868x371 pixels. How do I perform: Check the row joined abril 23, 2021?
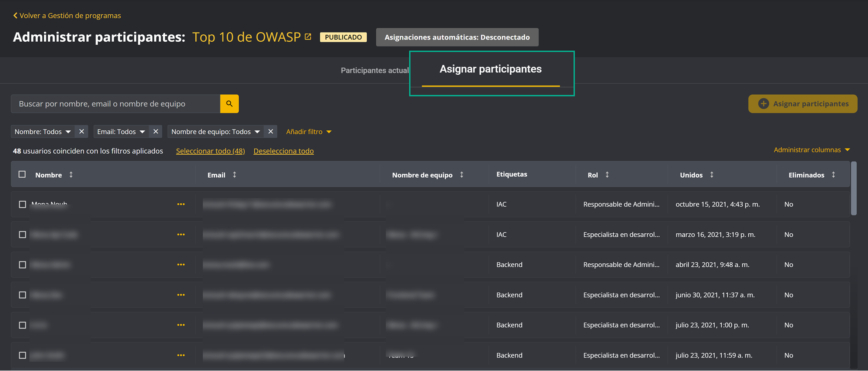[x=23, y=265]
